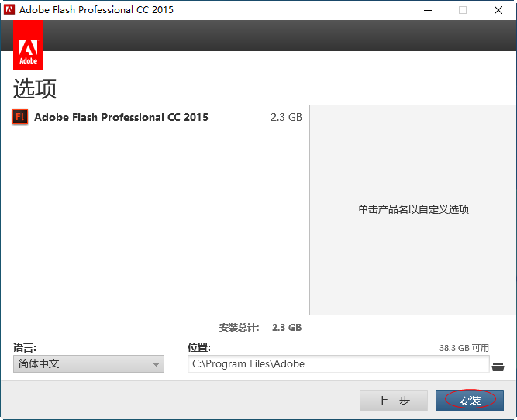Minimize the Adobe installer window
517x420 pixels.
point(427,10)
